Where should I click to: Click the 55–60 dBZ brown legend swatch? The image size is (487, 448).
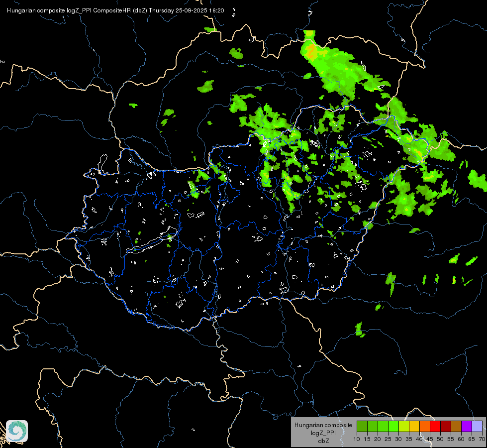tap(456, 426)
